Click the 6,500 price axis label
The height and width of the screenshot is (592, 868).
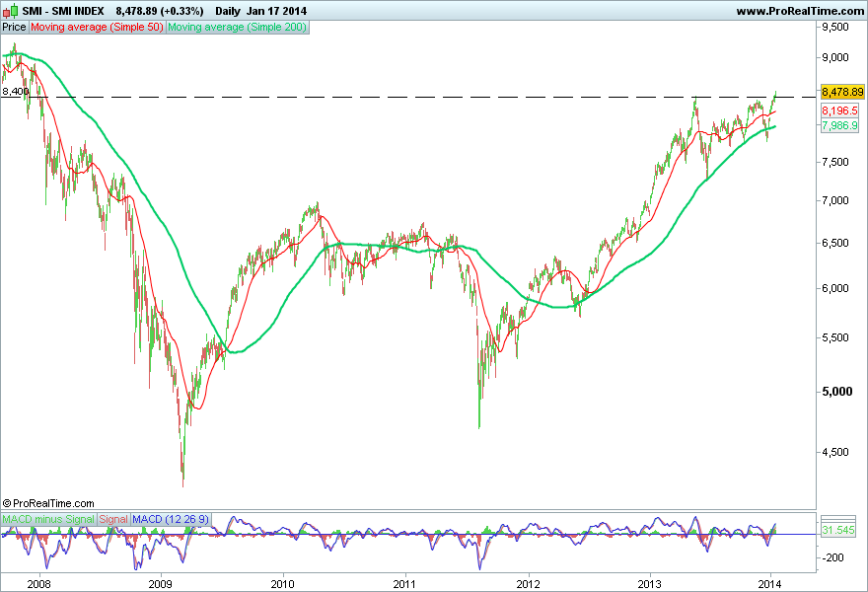[x=835, y=243]
